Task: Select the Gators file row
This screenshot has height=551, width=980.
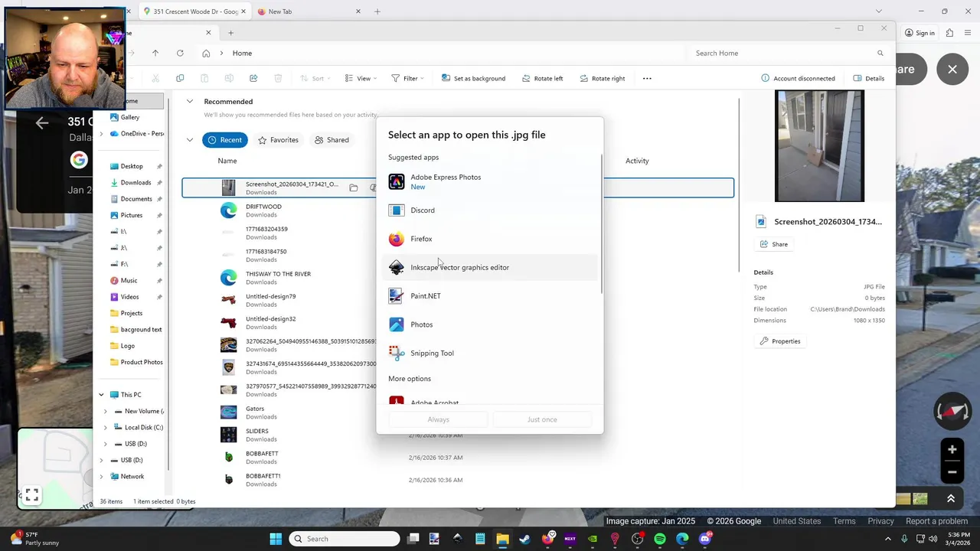Action: click(458, 412)
